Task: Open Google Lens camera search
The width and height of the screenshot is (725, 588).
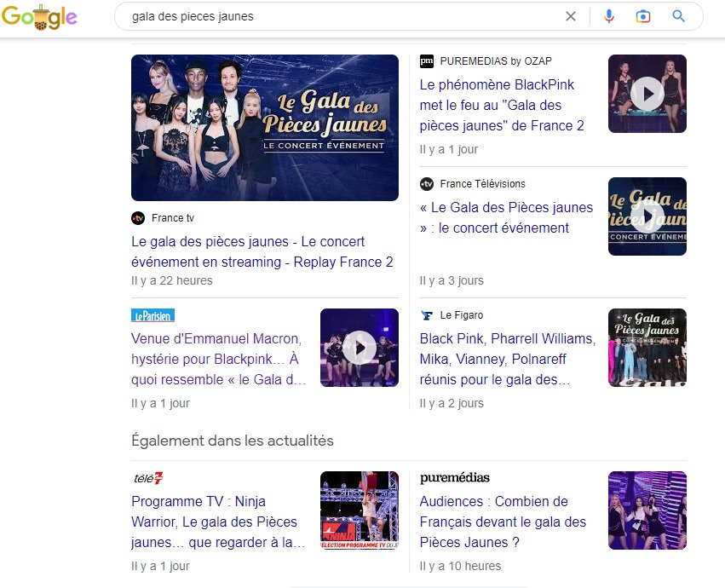Action: point(642,17)
